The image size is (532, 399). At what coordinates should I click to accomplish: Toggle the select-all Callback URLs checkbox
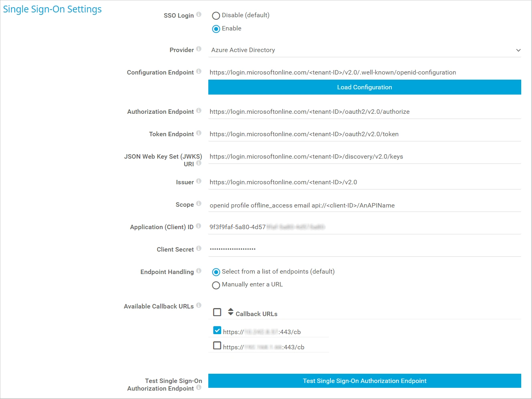(x=217, y=312)
